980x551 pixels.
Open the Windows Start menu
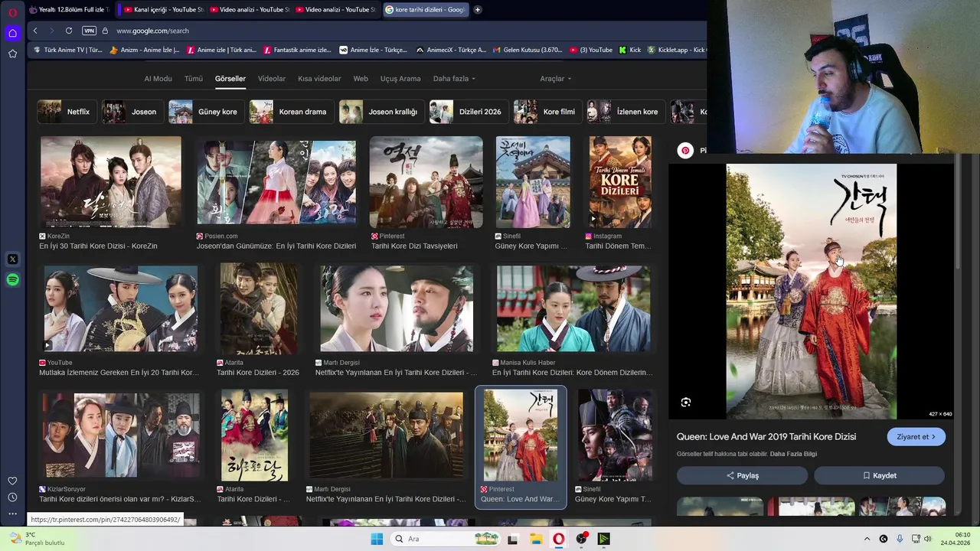click(377, 539)
